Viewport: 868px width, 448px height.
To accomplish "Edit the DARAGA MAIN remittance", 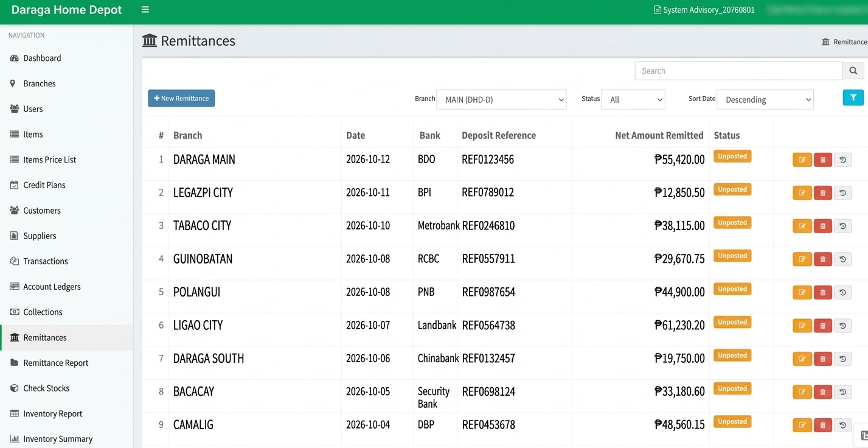I will (802, 159).
